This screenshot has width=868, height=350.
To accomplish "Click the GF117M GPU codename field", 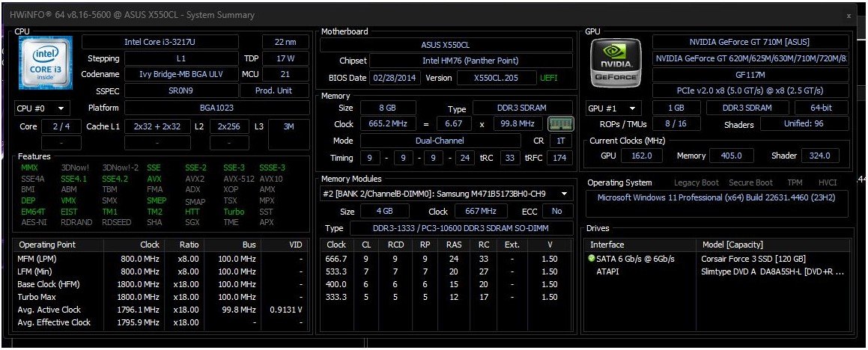I will pos(750,74).
